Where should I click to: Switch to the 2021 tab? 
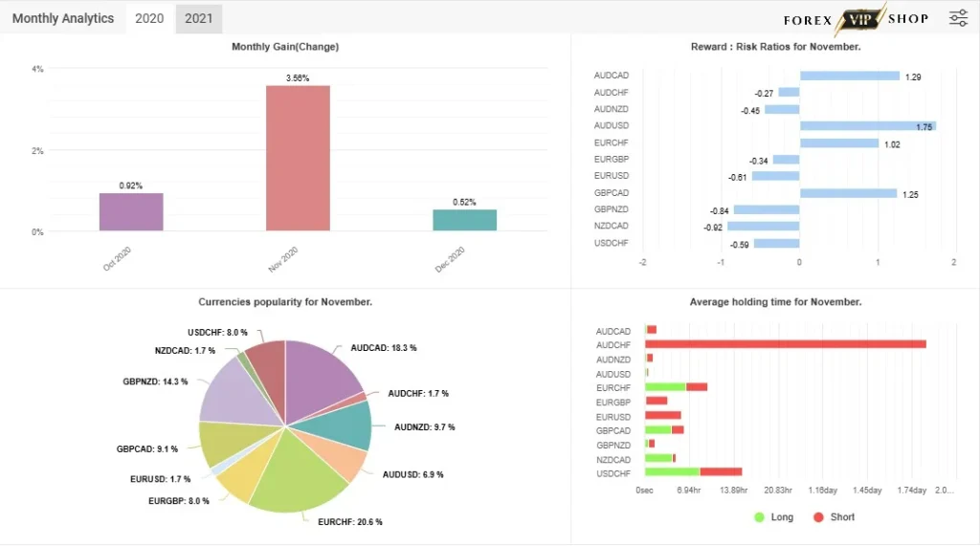tap(199, 19)
